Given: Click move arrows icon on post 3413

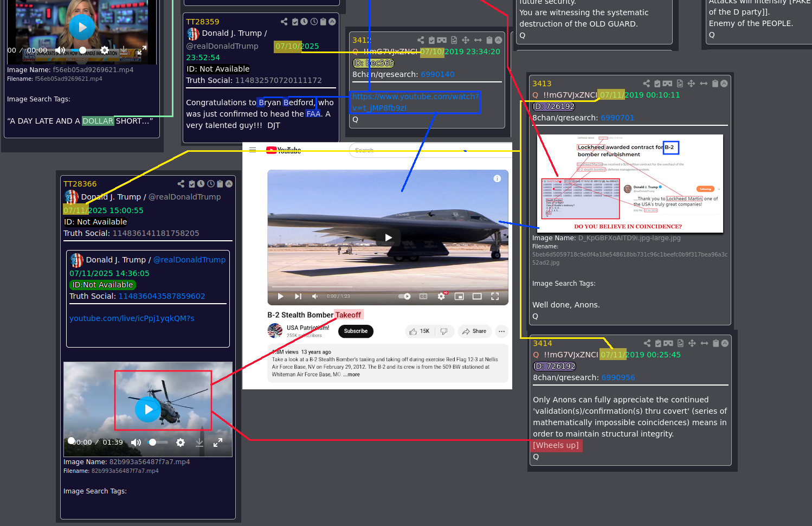Looking at the screenshot, I should tap(691, 84).
